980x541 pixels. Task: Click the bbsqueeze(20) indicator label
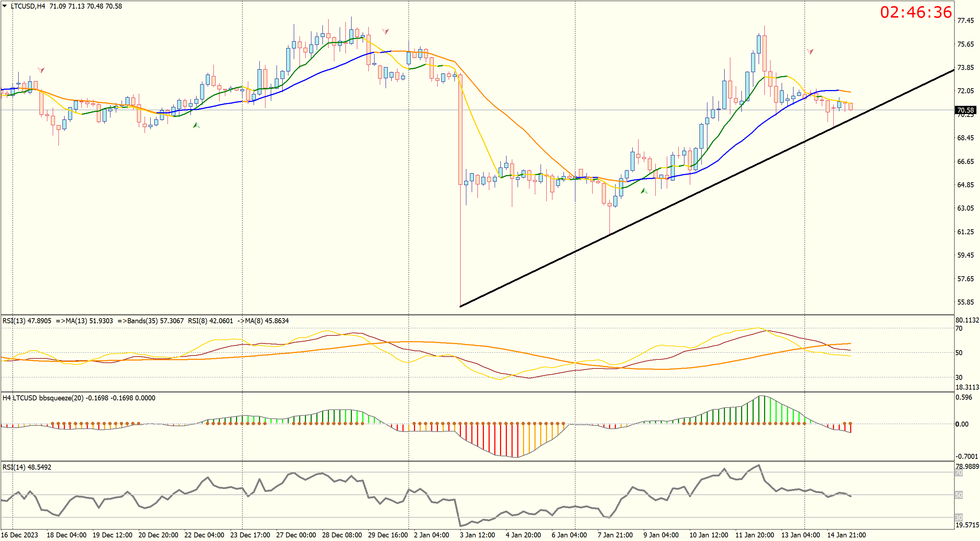(x=61, y=398)
